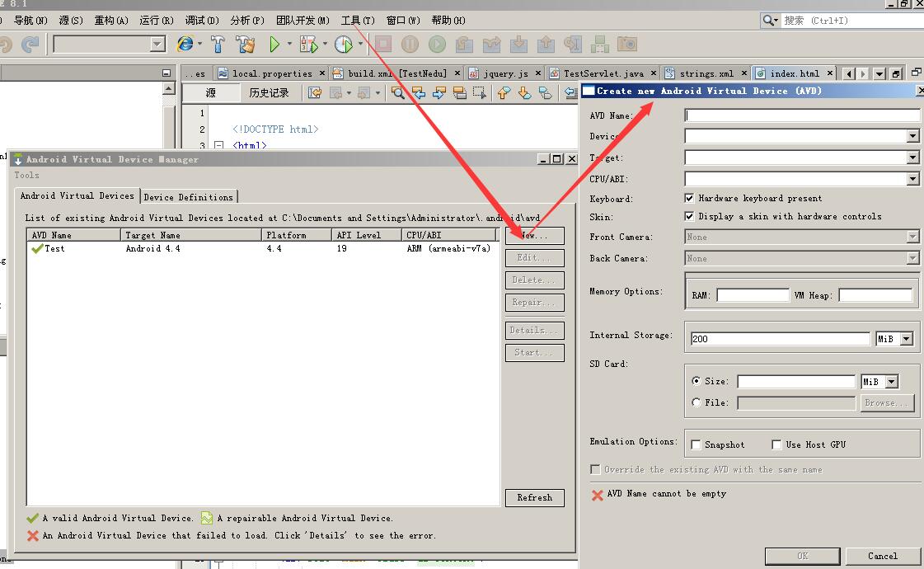The image size is (924, 569).
Task: Toggle Hardware keyboard present checkbox
Action: [689, 198]
